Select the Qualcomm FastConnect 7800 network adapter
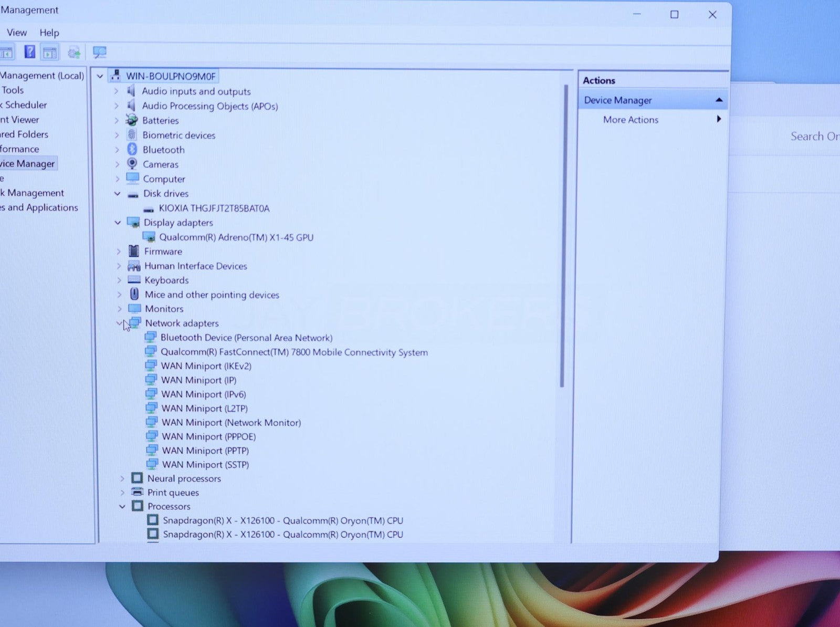This screenshot has width=840, height=627. pos(293,352)
